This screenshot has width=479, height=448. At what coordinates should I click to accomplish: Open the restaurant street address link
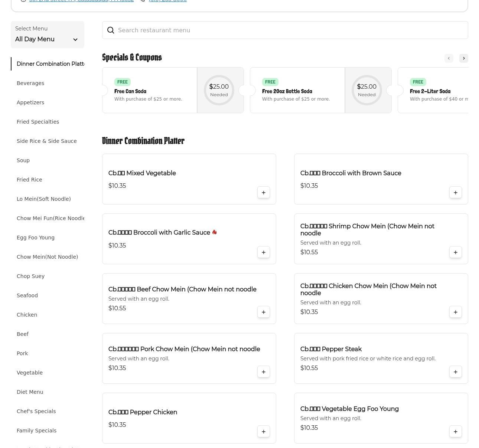click(81, 1)
